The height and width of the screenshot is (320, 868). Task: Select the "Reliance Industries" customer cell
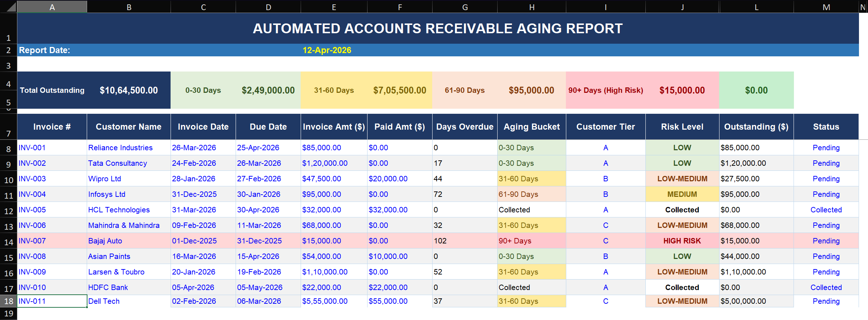coord(129,148)
